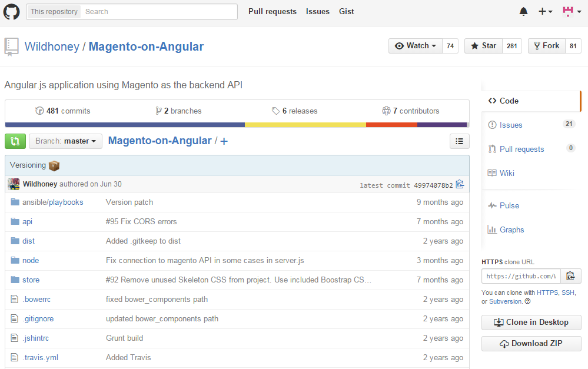Open the 'Added Travis' commit message
The height and width of the screenshot is (369, 588).
pyautogui.click(x=128, y=358)
